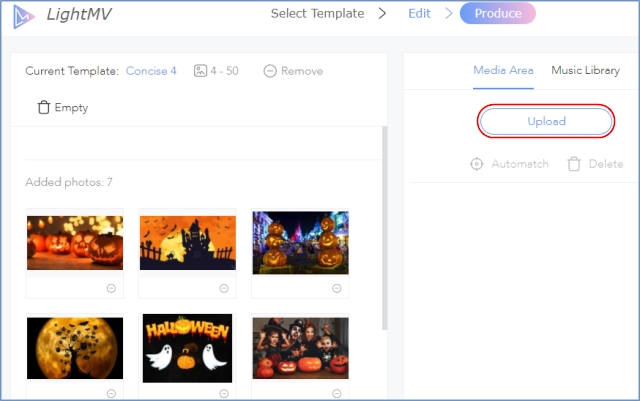This screenshot has width=640, height=401.
Task: Select the full moon tree photo
Action: tap(75, 348)
